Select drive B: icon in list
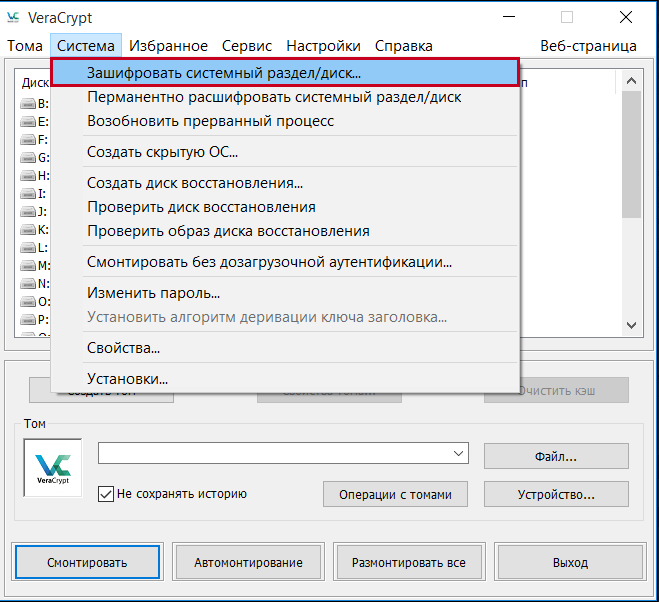The height and width of the screenshot is (602, 659). [28, 103]
